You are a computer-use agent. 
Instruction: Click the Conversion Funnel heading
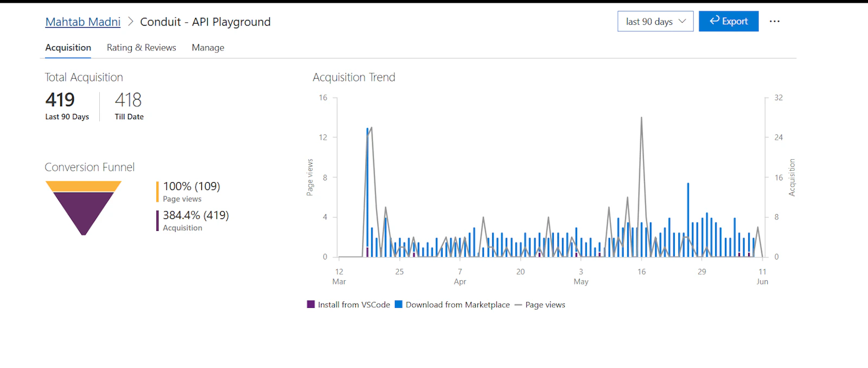(90, 167)
